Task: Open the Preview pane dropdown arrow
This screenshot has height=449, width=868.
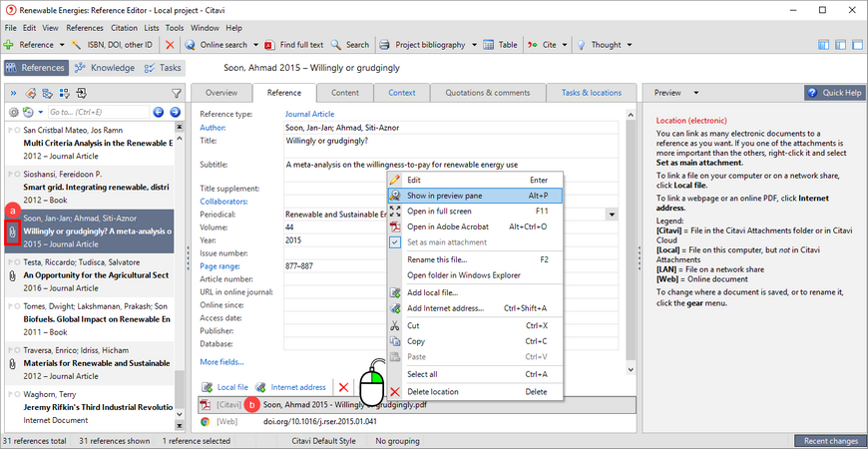Action: (696, 93)
